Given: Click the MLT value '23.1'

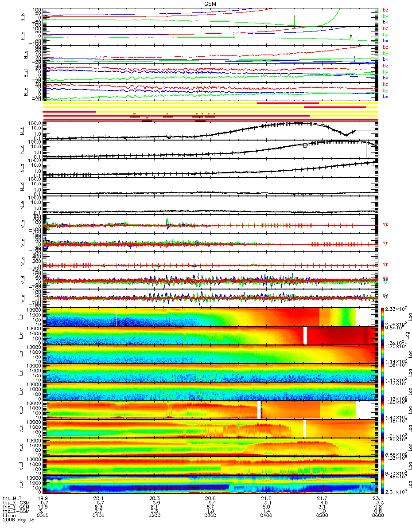Looking at the screenshot, I should [x=377, y=499].
